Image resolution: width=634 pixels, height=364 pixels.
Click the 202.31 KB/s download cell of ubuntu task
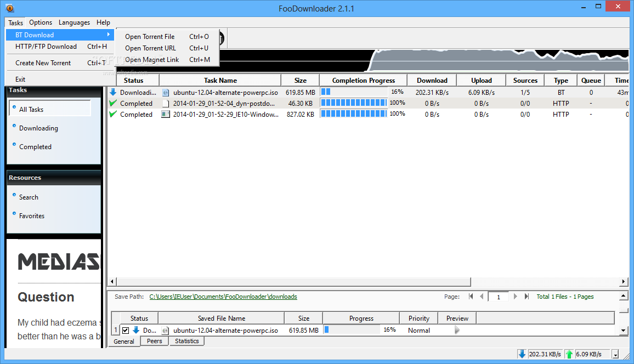(432, 93)
